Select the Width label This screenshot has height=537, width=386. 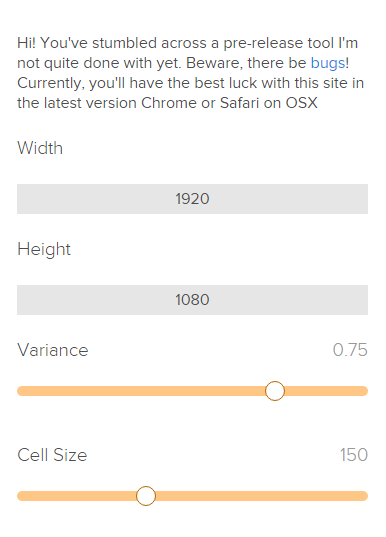pos(40,148)
